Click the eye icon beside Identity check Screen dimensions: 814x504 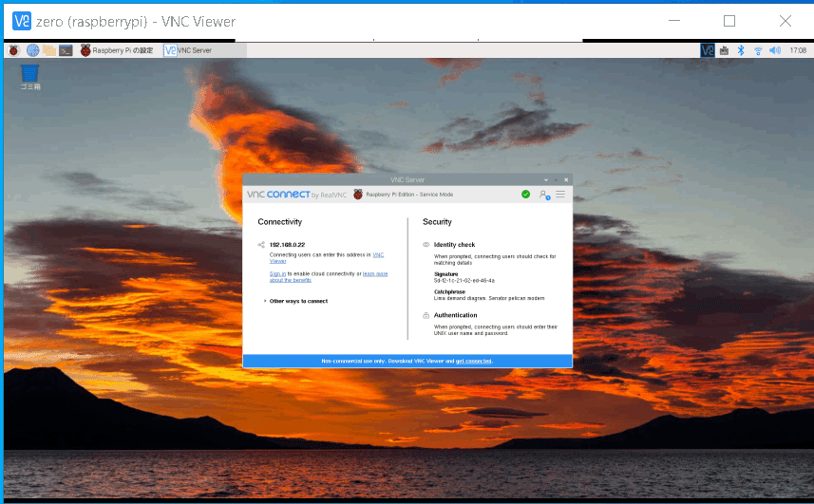pyautogui.click(x=426, y=245)
